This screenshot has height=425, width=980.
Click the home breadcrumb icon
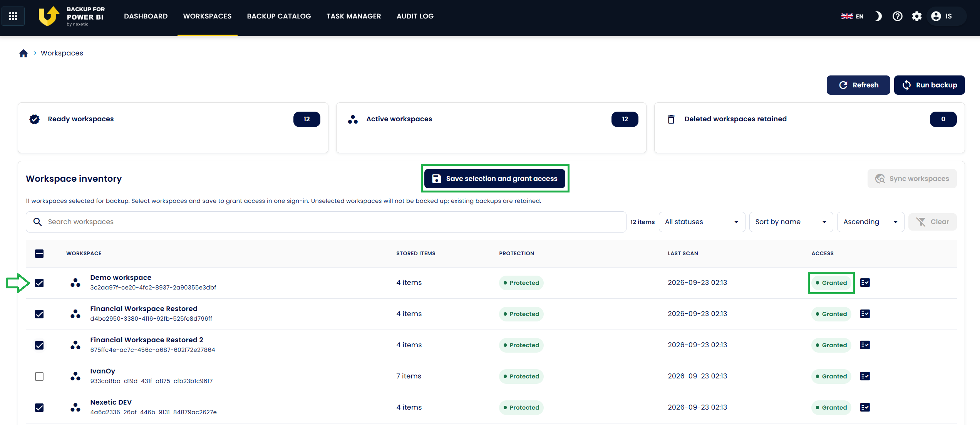(x=23, y=53)
